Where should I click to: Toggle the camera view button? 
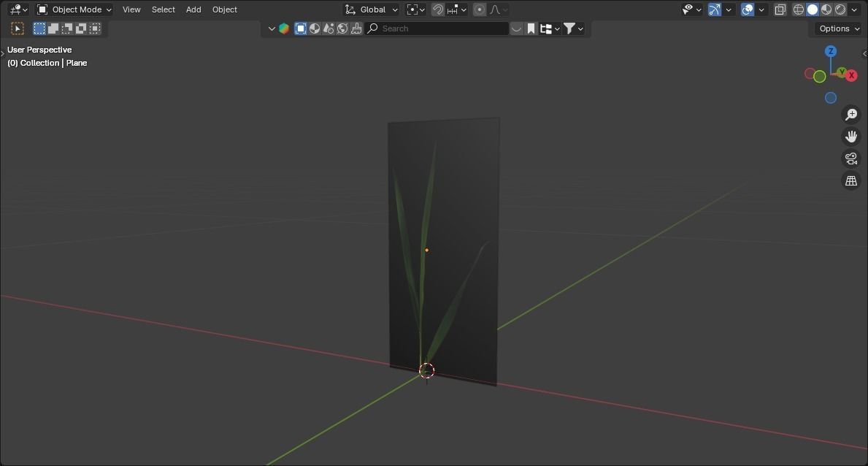(850, 158)
